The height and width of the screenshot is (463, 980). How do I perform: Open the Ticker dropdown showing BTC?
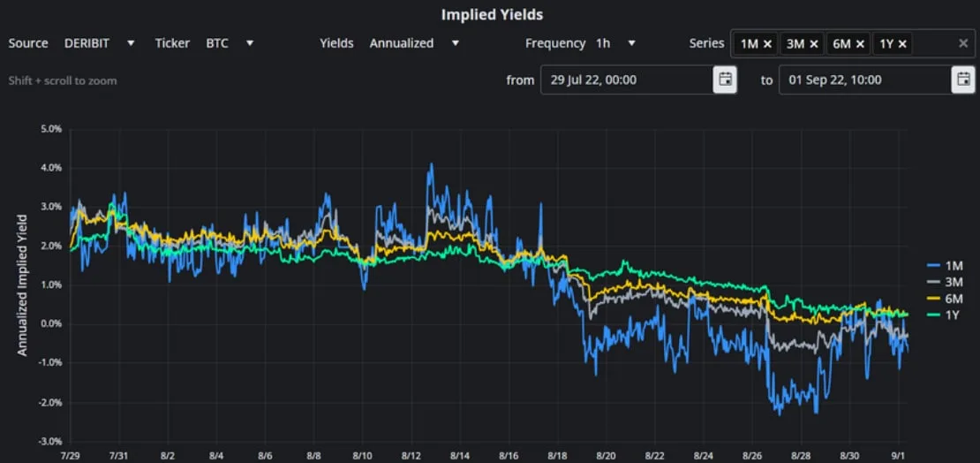[230, 43]
